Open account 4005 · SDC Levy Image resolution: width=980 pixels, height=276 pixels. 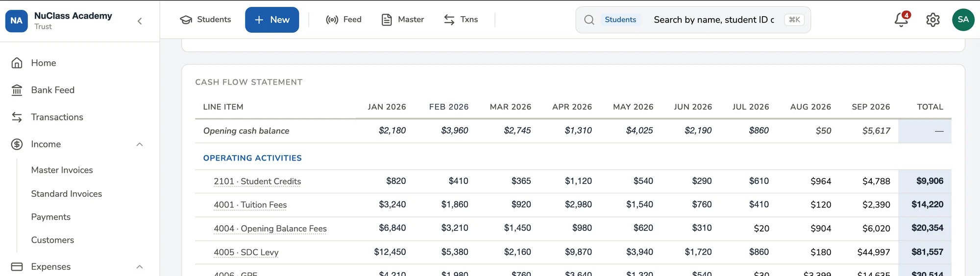coord(246,253)
